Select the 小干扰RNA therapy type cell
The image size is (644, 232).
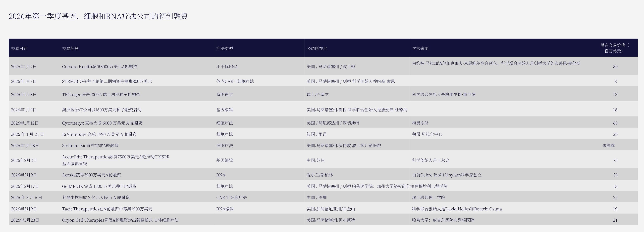pyautogui.click(x=227, y=67)
